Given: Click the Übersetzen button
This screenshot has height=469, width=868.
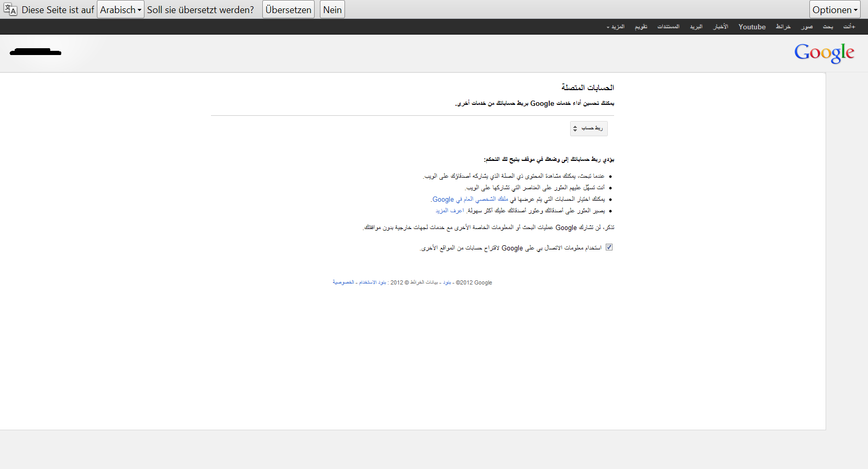Looking at the screenshot, I should pos(288,9).
